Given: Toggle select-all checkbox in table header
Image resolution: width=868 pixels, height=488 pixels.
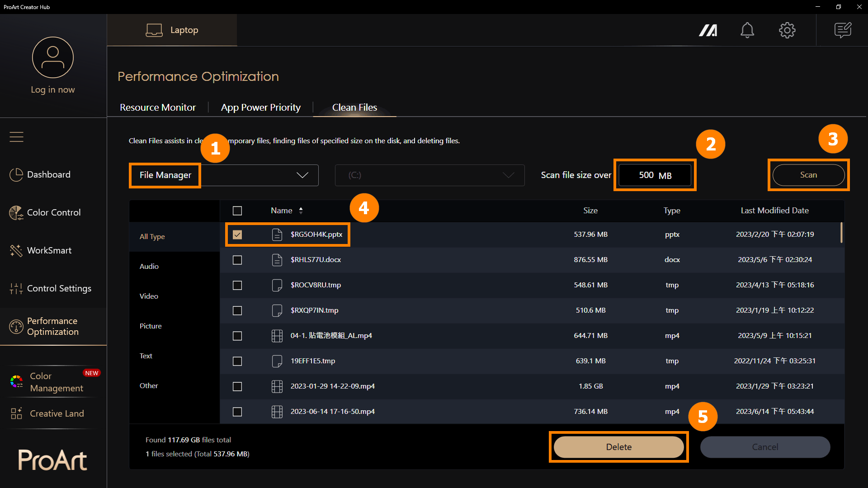Looking at the screenshot, I should pyautogui.click(x=237, y=211).
